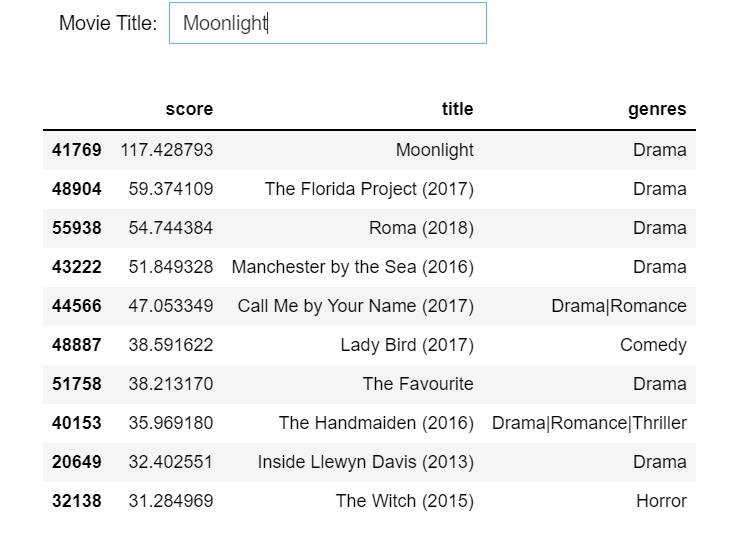Select the Roma (2018) row title
Image resolution: width=748 pixels, height=543 pixels.
[x=421, y=228]
